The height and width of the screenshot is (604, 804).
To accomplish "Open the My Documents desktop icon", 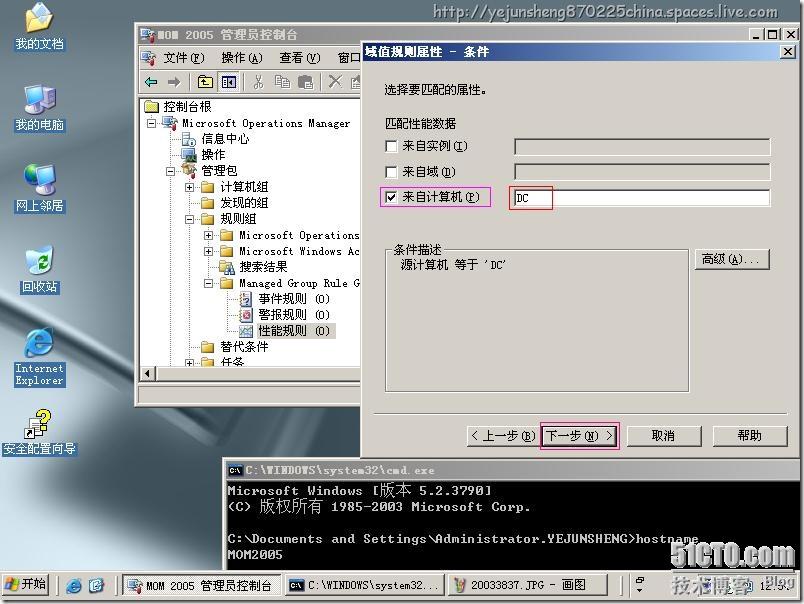I will pos(39,27).
